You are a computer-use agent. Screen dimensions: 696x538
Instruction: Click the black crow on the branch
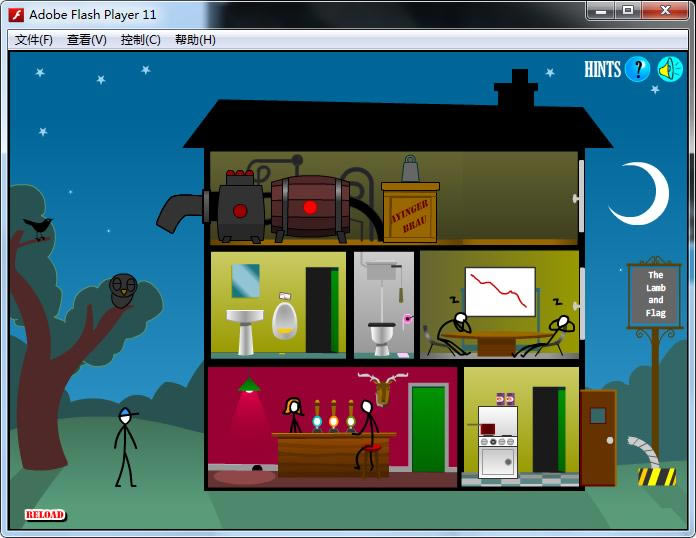39,227
